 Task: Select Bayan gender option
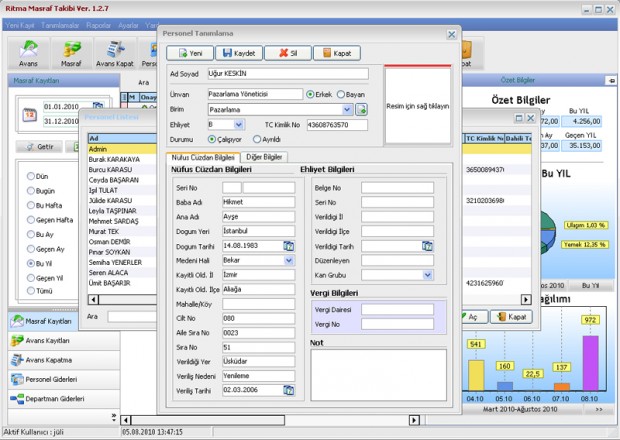click(340, 94)
